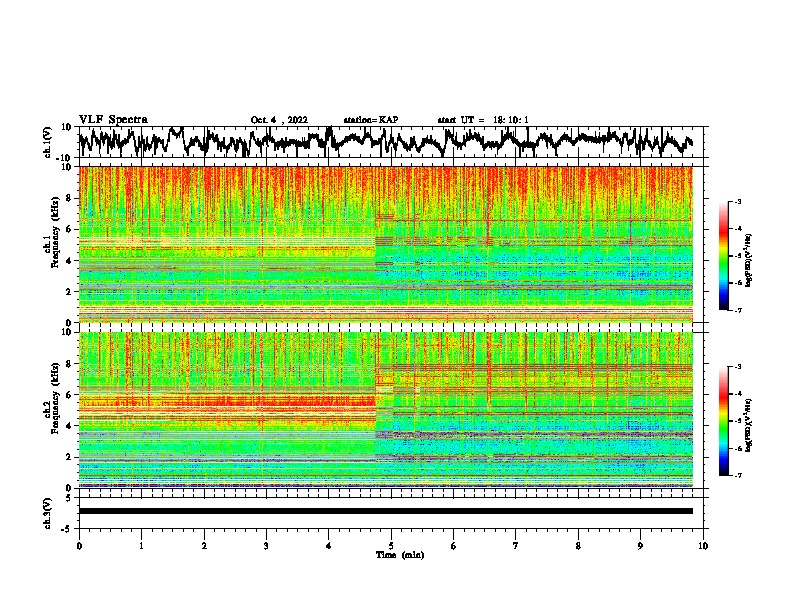Click the 8 kHz tick of ch.1 spectrogram
Screen dimensions: 792x612
pos(70,198)
